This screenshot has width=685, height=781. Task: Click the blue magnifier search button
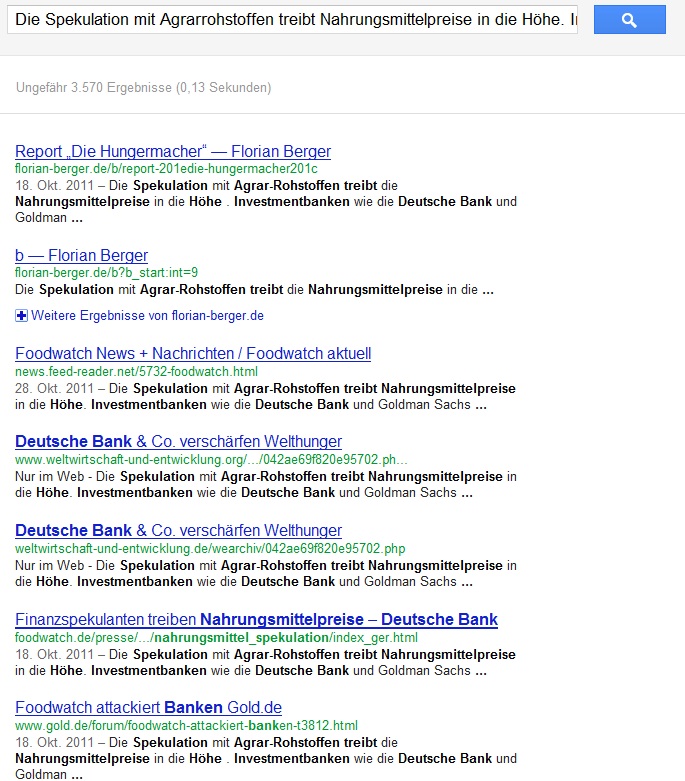(630, 20)
